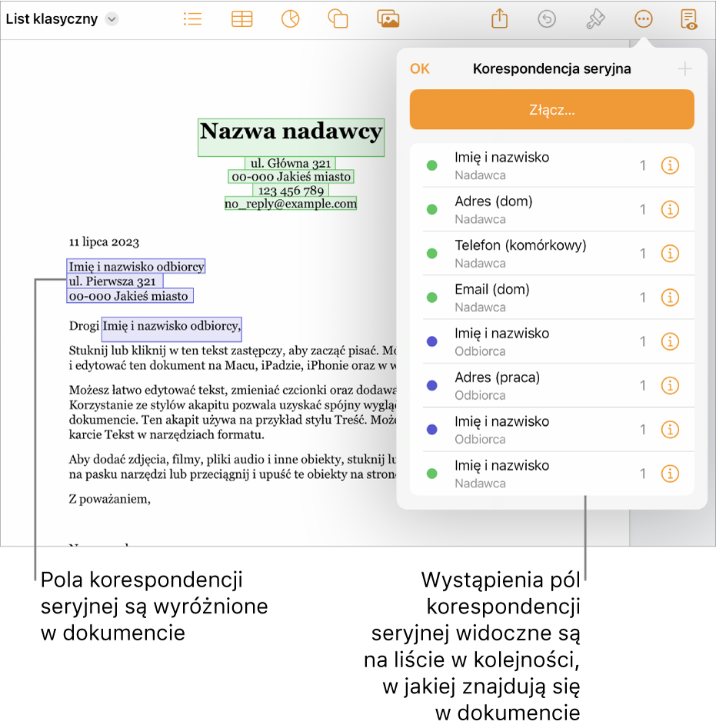The width and height of the screenshot is (716, 728).
Task: Open the format paintbrush icon
Action: pyautogui.click(x=595, y=19)
